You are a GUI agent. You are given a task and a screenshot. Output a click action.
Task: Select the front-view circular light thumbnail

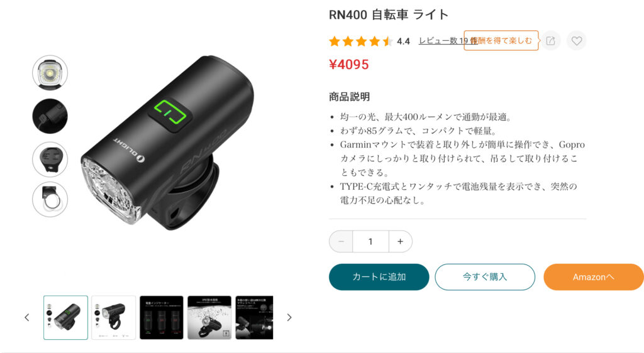point(50,73)
